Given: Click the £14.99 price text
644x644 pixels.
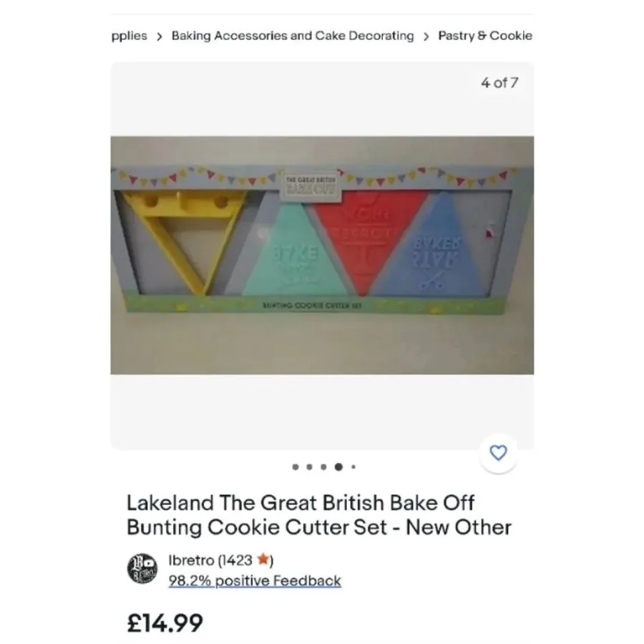Looking at the screenshot, I should tap(165, 623).
